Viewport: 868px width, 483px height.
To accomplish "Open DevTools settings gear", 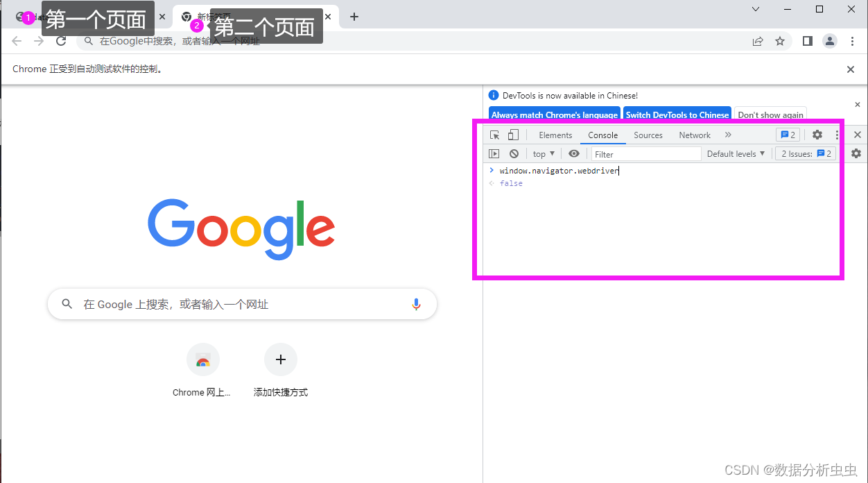I will [817, 135].
